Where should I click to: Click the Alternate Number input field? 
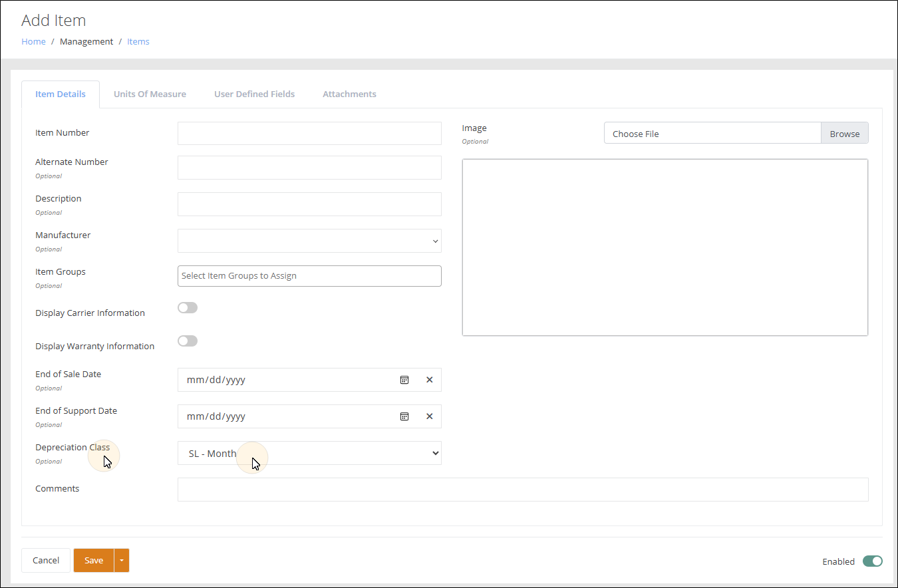coord(309,168)
